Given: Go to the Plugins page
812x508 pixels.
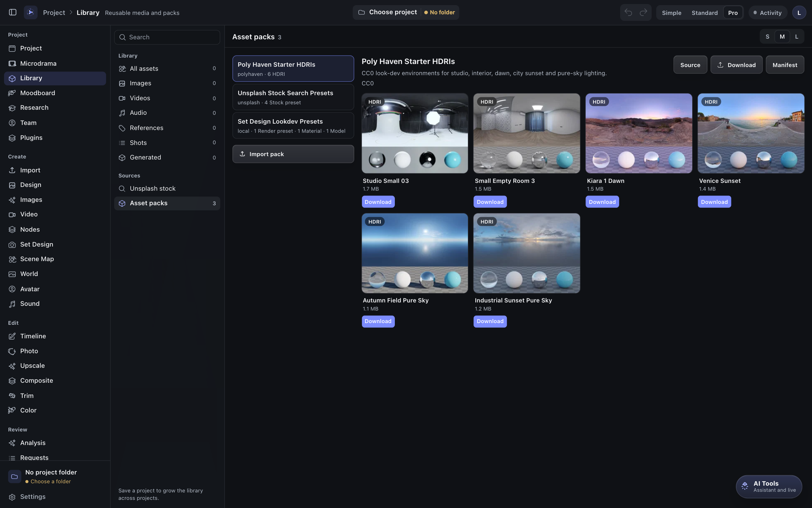Looking at the screenshot, I should pyautogui.click(x=55, y=137).
